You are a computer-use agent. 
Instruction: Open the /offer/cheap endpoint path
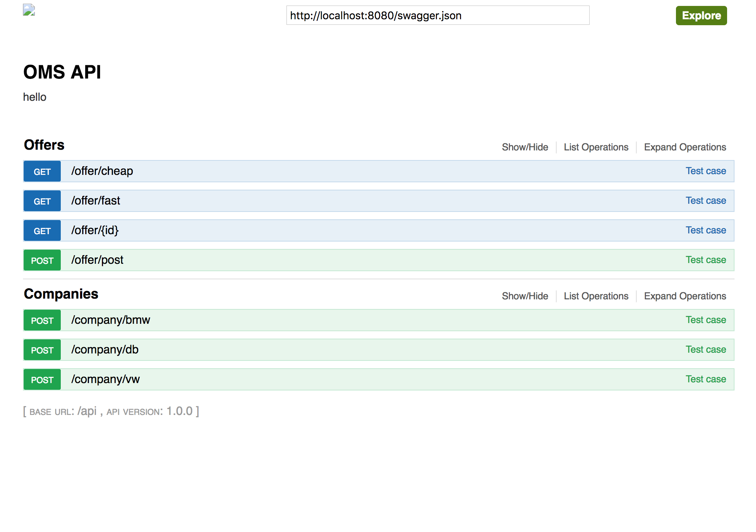(102, 171)
